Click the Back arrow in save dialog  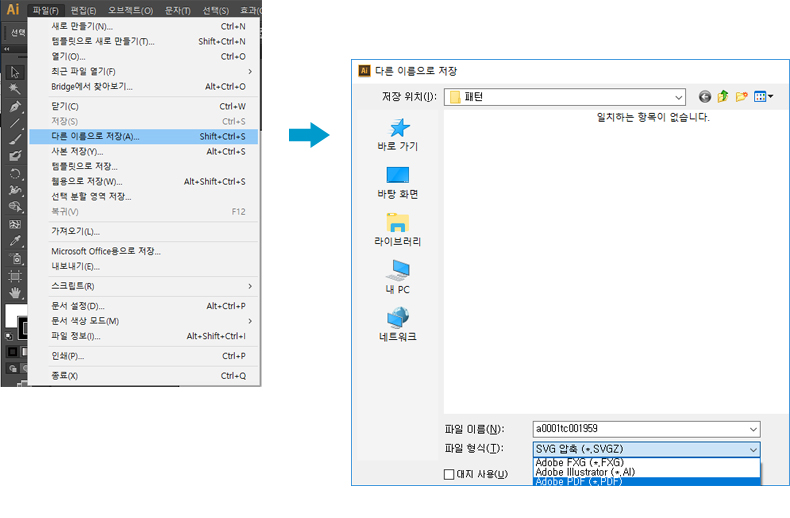704,96
